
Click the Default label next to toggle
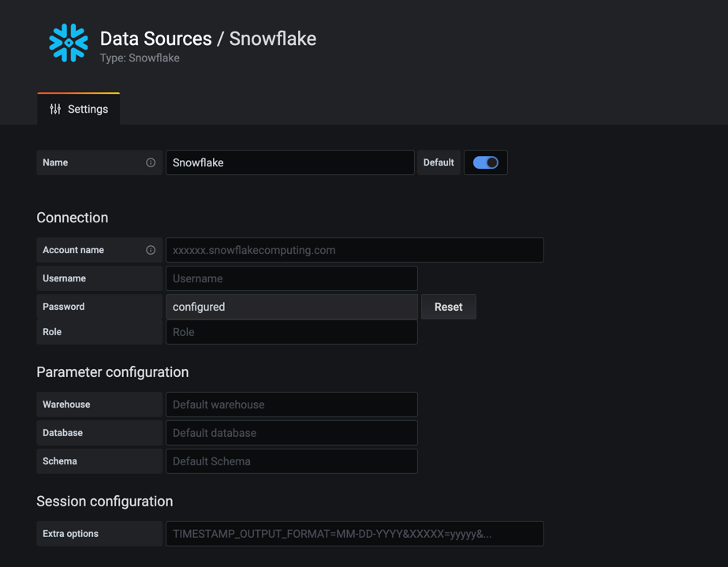pyautogui.click(x=439, y=162)
